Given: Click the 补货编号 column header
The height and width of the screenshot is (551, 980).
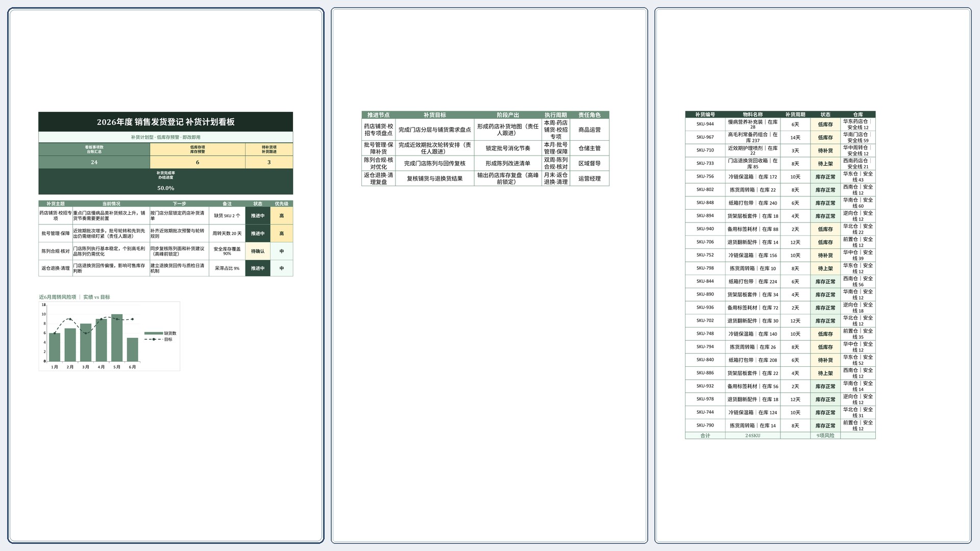Looking at the screenshot, I should coord(705,115).
